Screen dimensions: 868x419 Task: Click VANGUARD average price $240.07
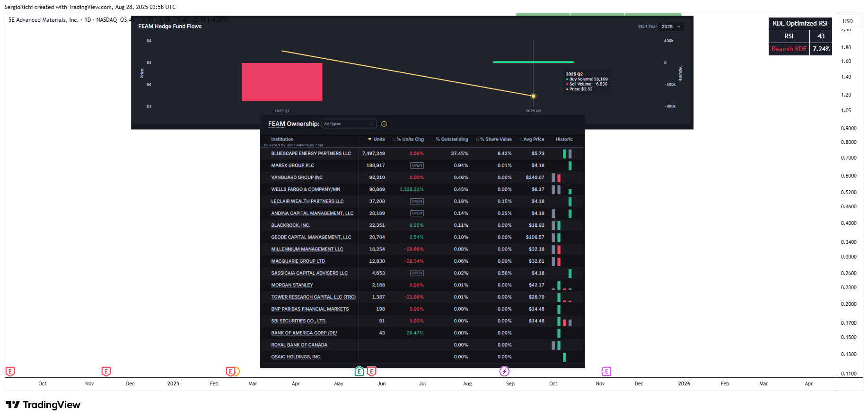click(535, 178)
